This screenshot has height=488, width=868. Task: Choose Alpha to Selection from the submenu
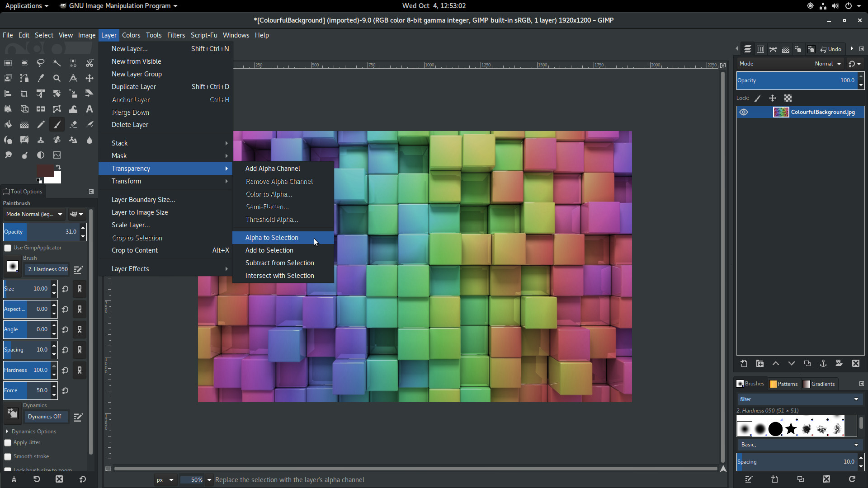[x=272, y=238]
